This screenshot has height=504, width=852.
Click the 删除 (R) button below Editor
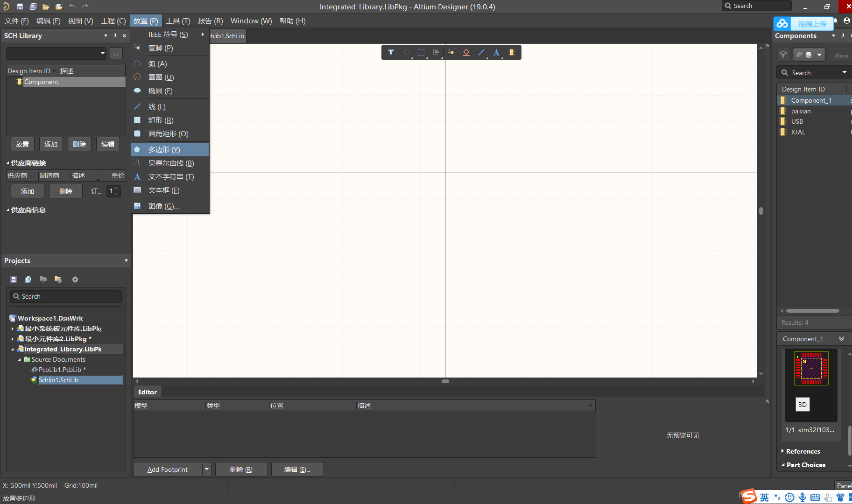pos(241,469)
